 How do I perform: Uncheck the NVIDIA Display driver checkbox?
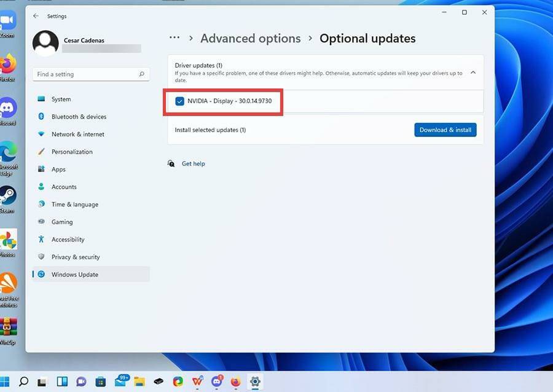click(179, 101)
